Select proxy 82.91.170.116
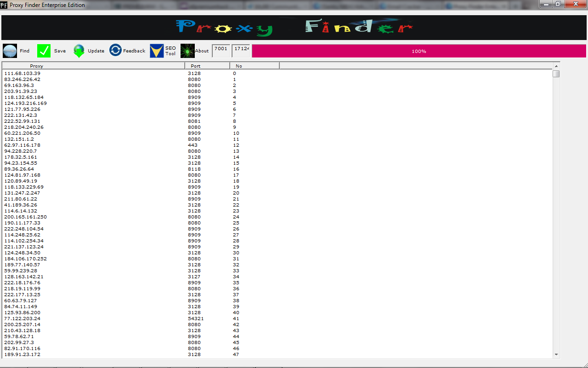 tap(23, 348)
